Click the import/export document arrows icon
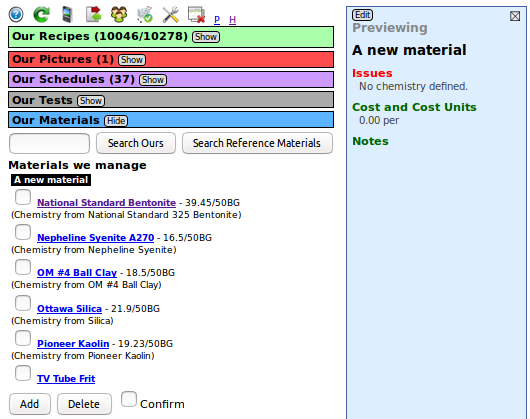The width and height of the screenshot is (530, 419). tap(94, 15)
